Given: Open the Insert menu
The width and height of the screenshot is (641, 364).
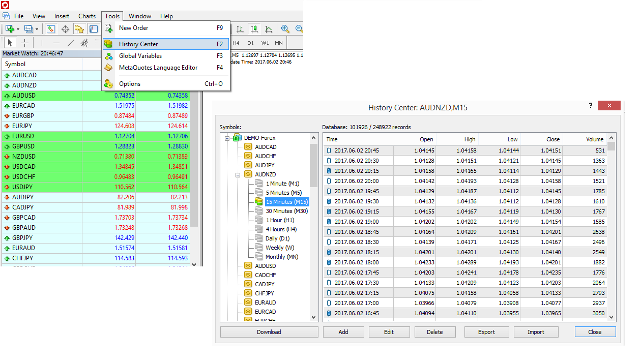Looking at the screenshot, I should [62, 16].
